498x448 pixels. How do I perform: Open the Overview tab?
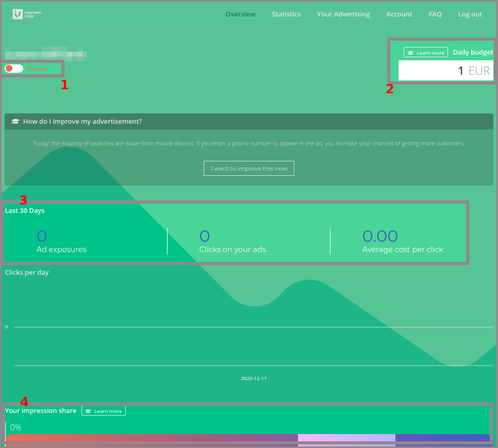240,14
